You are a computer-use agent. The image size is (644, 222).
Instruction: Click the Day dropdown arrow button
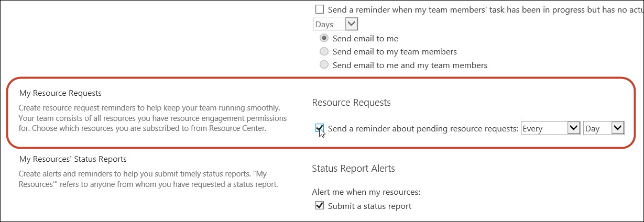(x=618, y=128)
